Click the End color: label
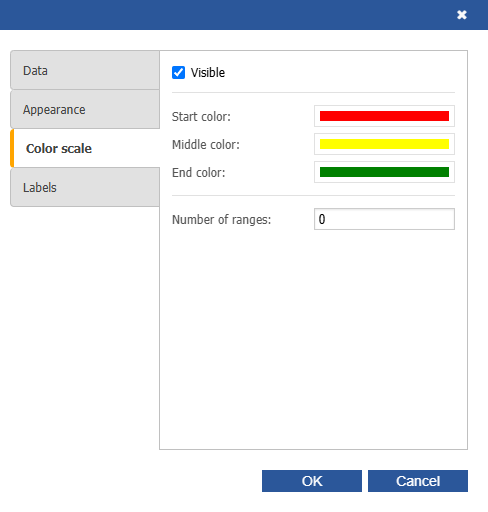488x512 pixels. (198, 173)
